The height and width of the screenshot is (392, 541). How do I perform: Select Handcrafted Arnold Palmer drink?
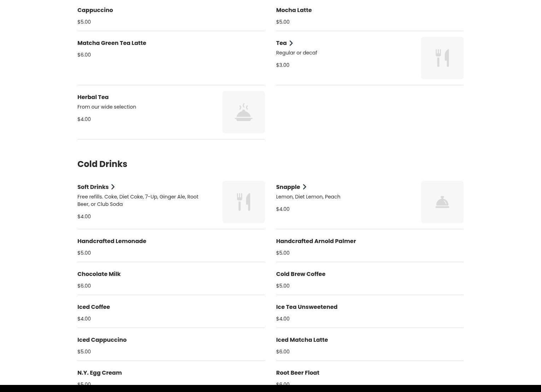tap(316, 241)
